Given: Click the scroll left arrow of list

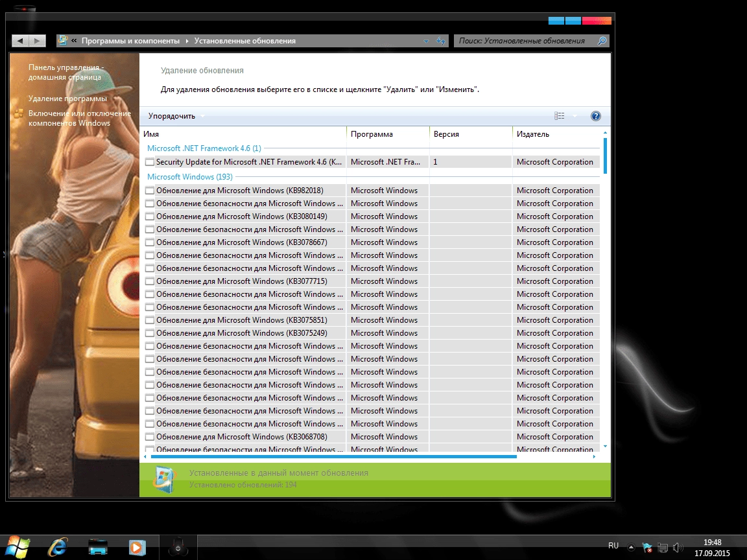Looking at the screenshot, I should point(145,457).
